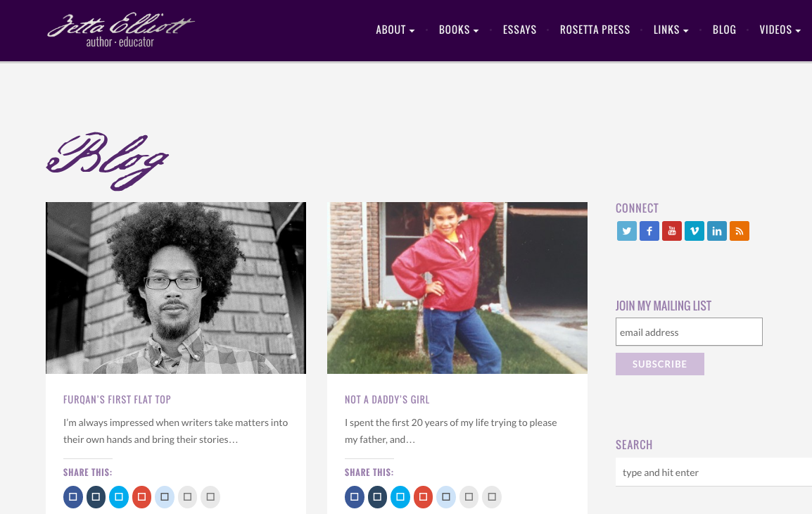
Task: Expand the Books dropdown menu
Action: (x=459, y=30)
